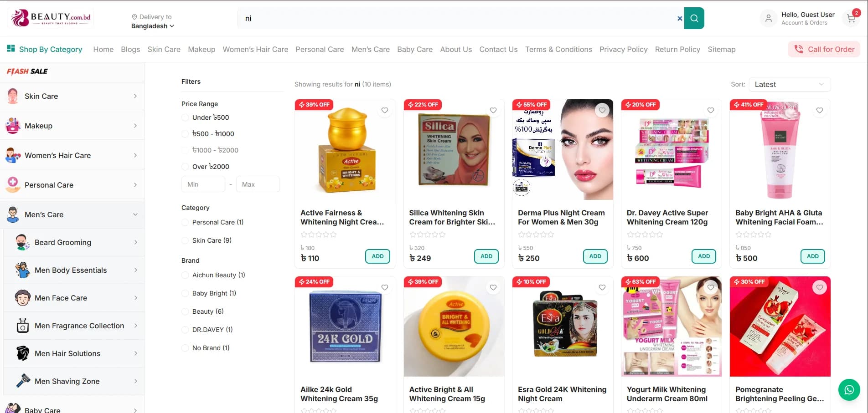
Task: Click the teal search magnifier button
Action: tap(694, 18)
